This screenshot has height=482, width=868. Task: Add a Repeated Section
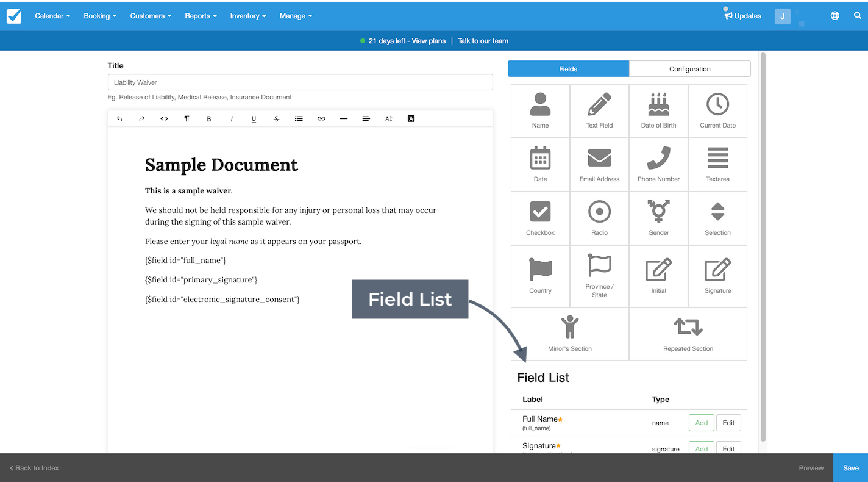tap(688, 334)
